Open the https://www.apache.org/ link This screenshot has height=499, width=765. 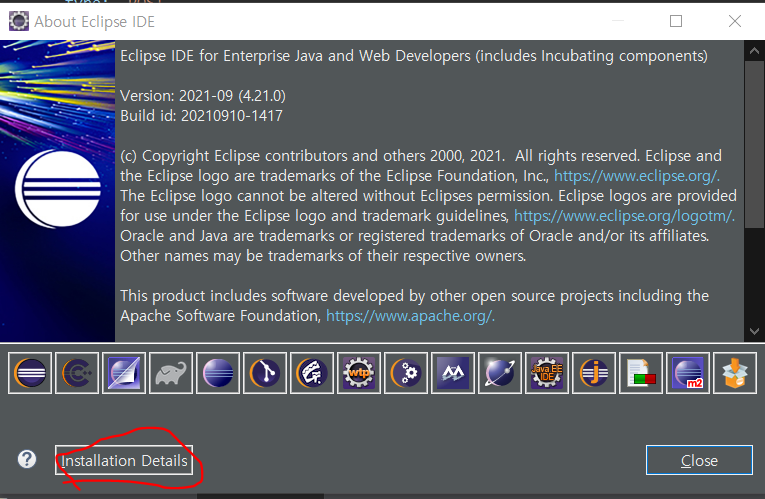(410, 316)
